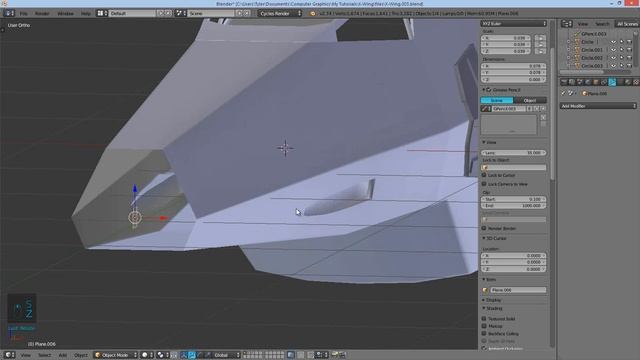Open the 3D viewport Add menu
640x360 pixels.
click(x=62, y=355)
